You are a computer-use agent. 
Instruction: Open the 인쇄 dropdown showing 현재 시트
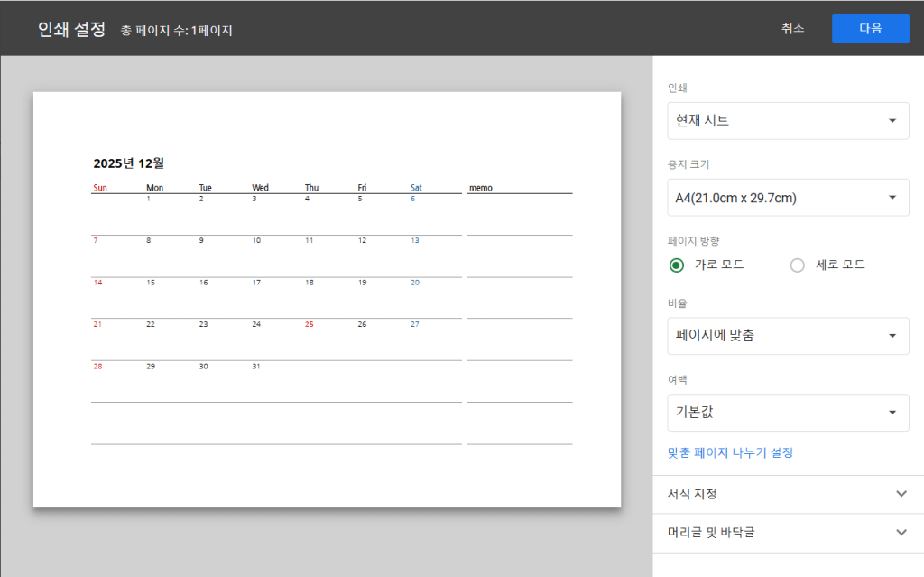(787, 121)
